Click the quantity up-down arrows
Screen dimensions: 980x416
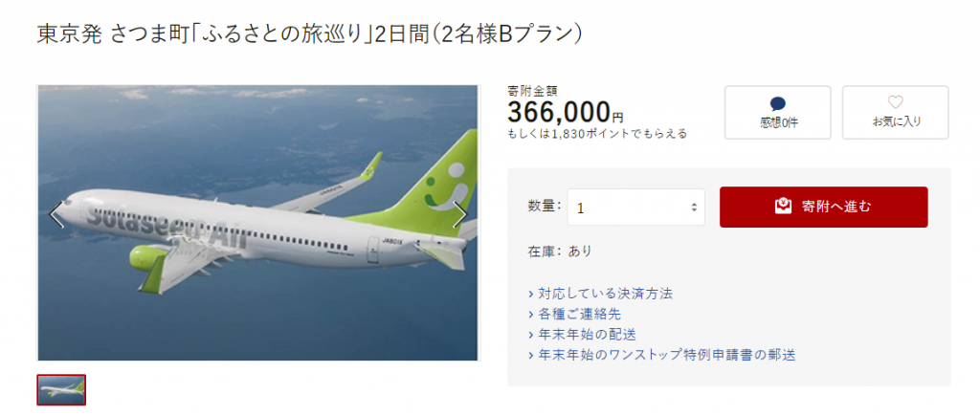[694, 208]
